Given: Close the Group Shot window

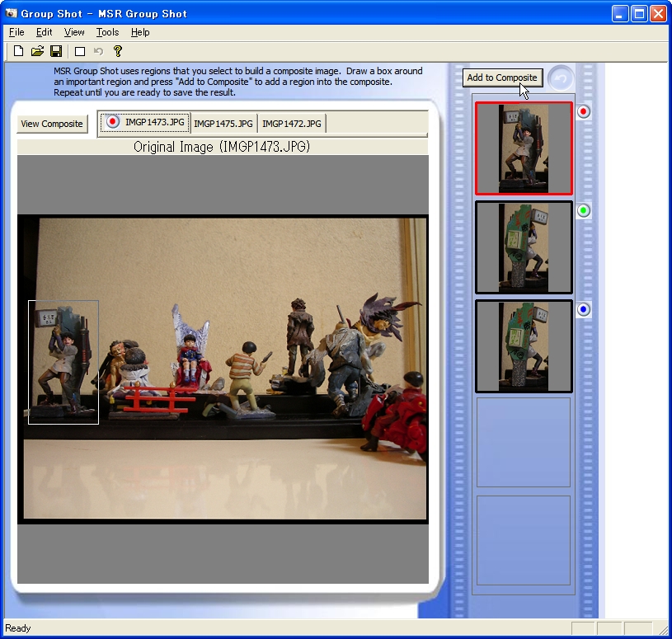Looking at the screenshot, I should [658, 14].
